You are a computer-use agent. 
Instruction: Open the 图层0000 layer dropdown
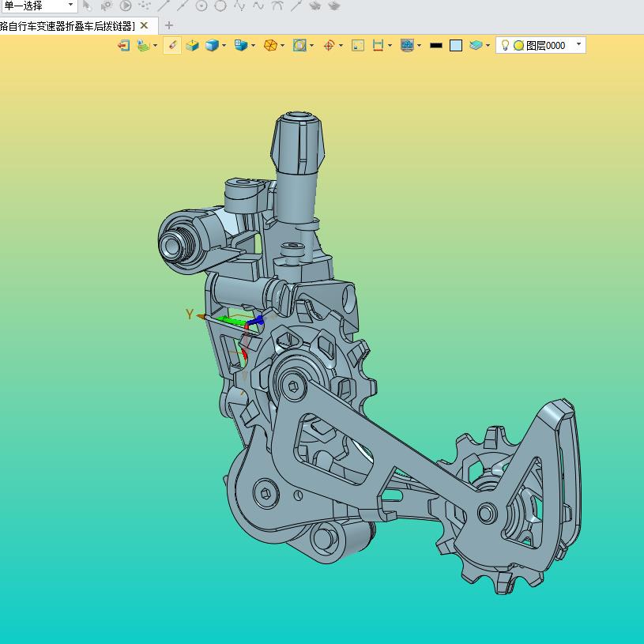click(578, 45)
